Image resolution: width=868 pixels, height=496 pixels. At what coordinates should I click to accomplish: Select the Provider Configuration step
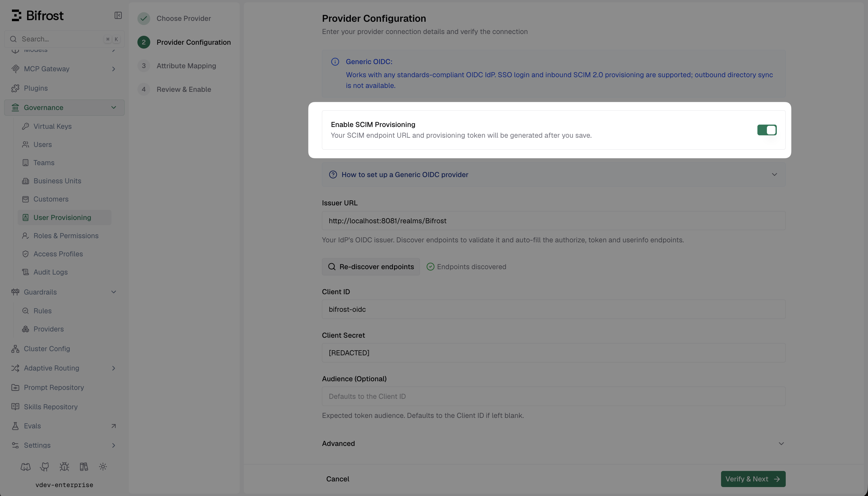pos(184,42)
